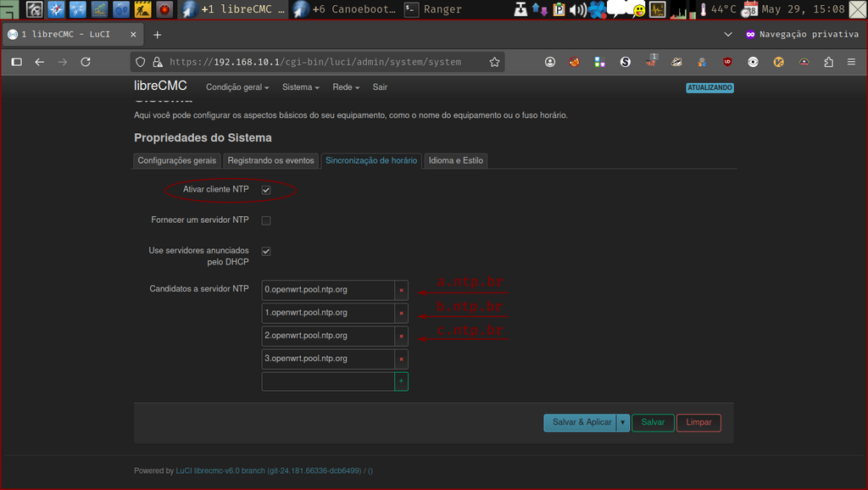Open the volume control in system tray
Screen dimensions: 868x490
coord(576,9)
